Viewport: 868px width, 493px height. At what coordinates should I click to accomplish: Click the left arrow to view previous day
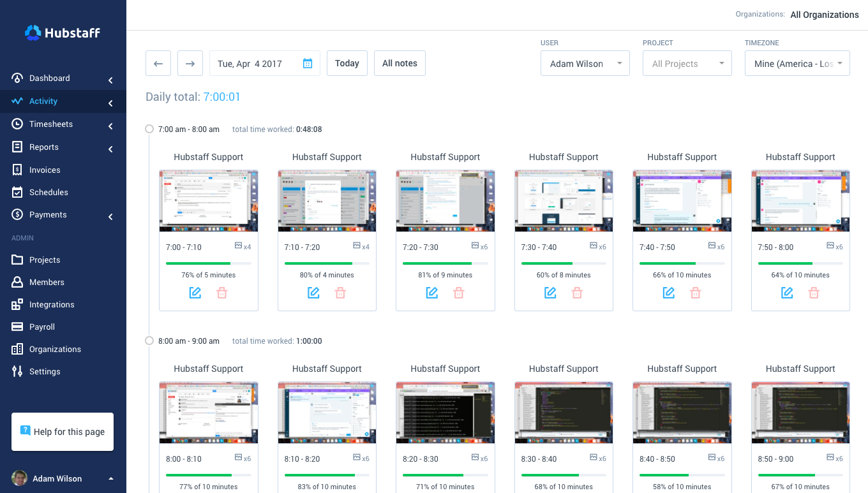click(x=158, y=63)
